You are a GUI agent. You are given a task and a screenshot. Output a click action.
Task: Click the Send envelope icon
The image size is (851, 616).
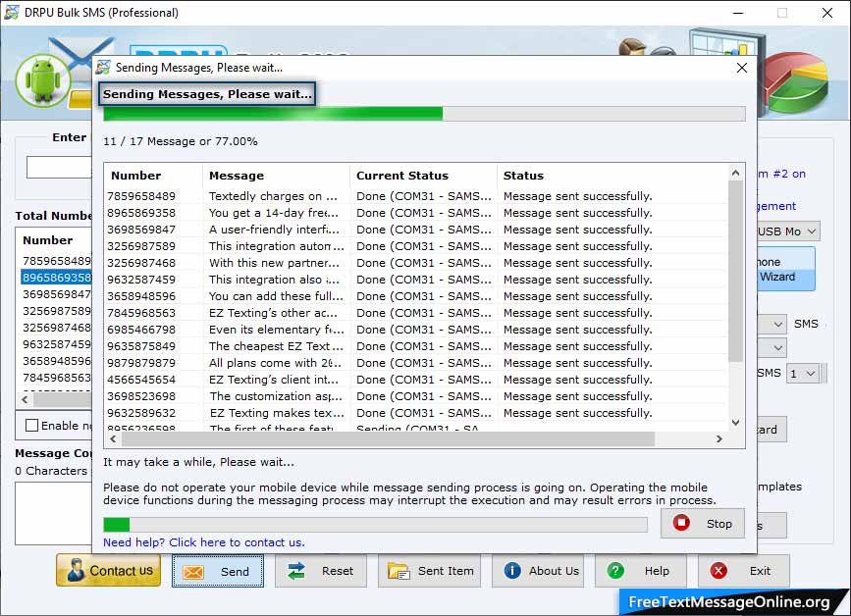point(193,572)
